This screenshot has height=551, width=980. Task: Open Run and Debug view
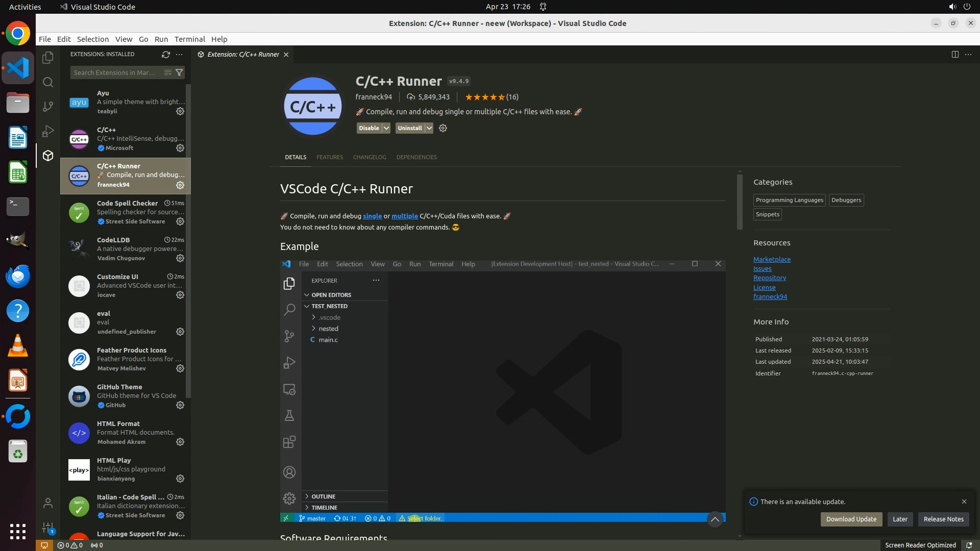pos(48,131)
